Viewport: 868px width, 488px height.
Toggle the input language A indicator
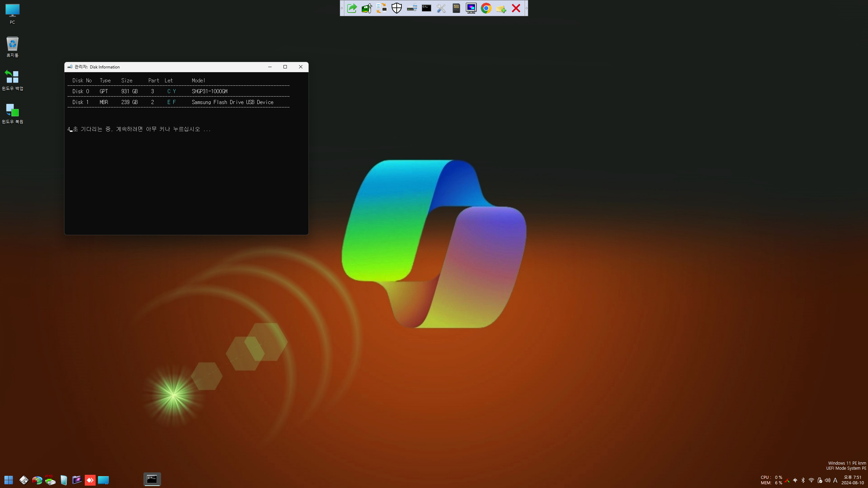[x=835, y=480]
